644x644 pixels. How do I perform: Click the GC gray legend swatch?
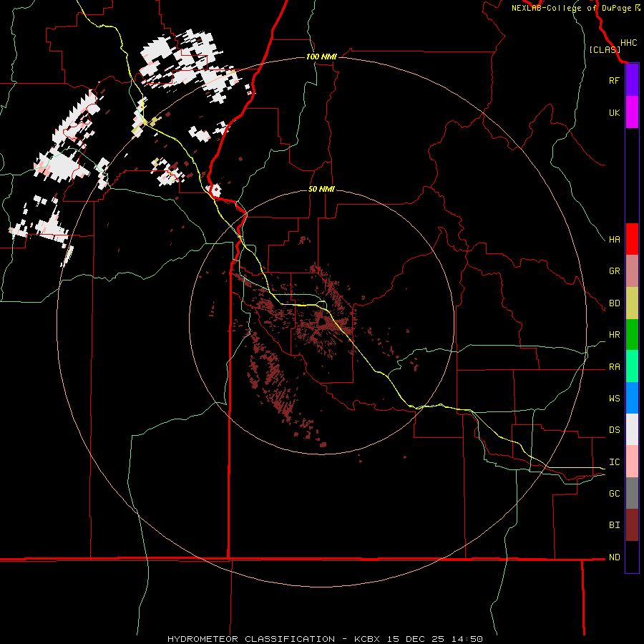[632, 493]
